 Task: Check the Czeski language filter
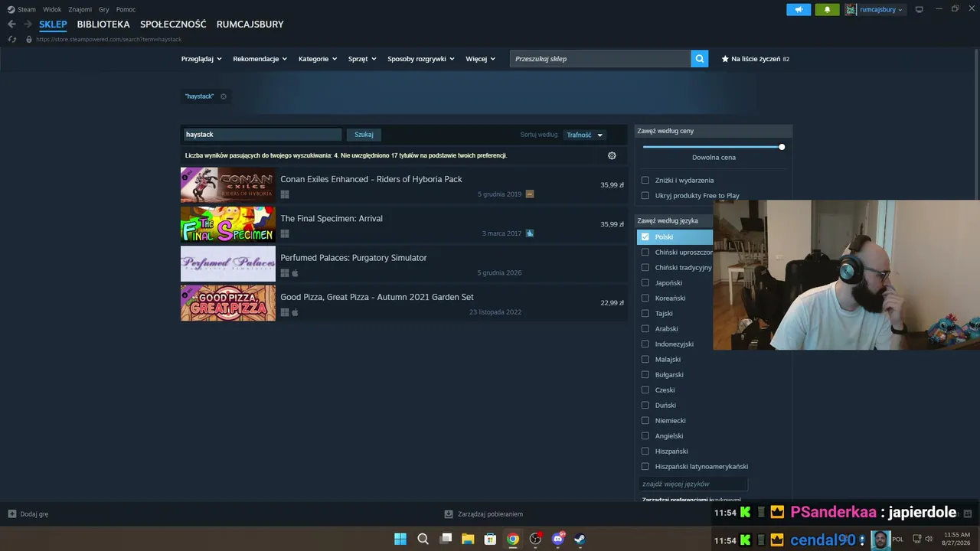pyautogui.click(x=645, y=390)
